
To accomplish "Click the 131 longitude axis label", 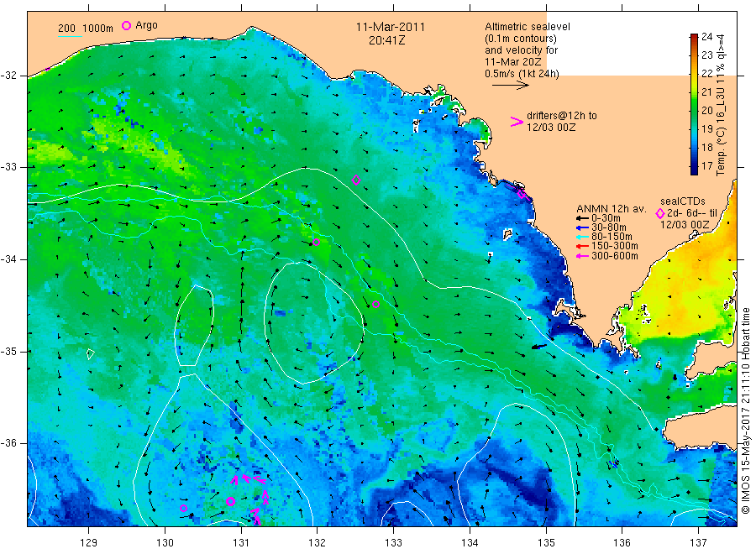I will (x=241, y=542).
